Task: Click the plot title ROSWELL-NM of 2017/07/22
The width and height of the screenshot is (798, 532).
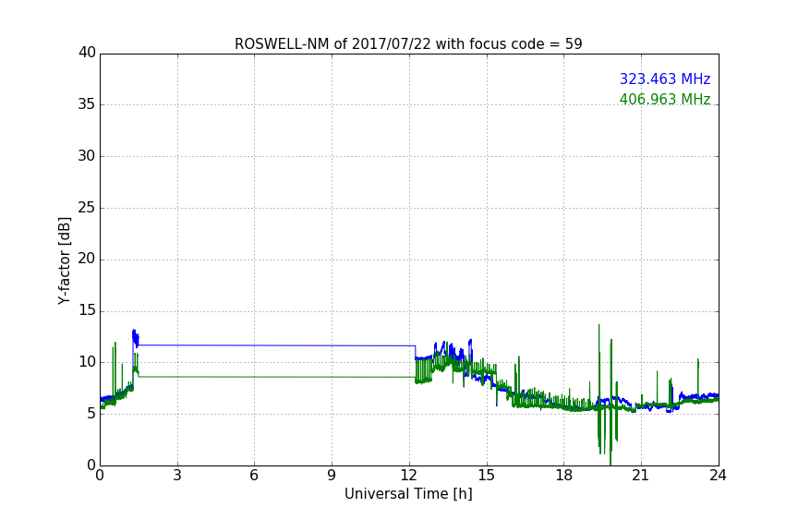Action: (408, 43)
